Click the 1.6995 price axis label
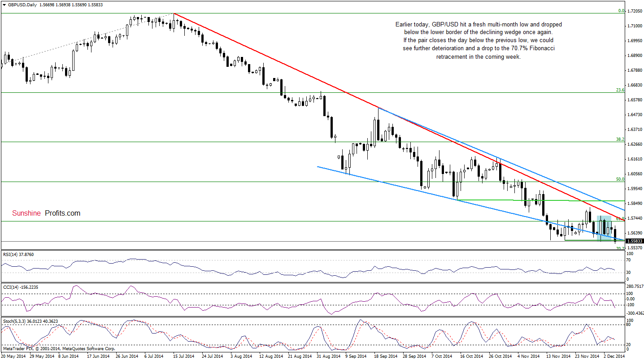The image size is (644, 360). click(x=635, y=40)
